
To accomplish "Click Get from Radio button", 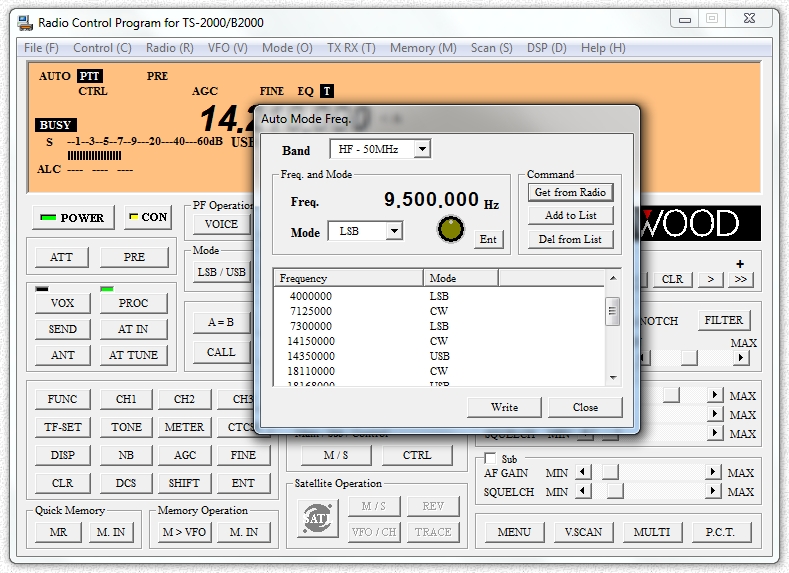I will click(x=570, y=192).
